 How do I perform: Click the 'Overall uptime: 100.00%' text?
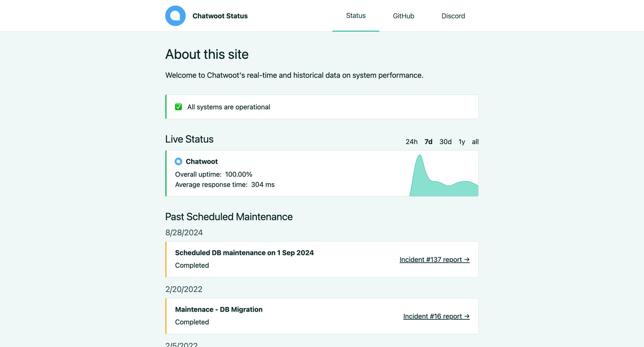pyautogui.click(x=214, y=174)
